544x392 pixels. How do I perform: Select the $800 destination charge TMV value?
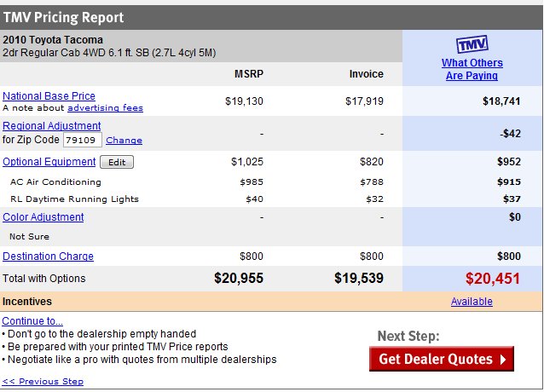tap(509, 257)
